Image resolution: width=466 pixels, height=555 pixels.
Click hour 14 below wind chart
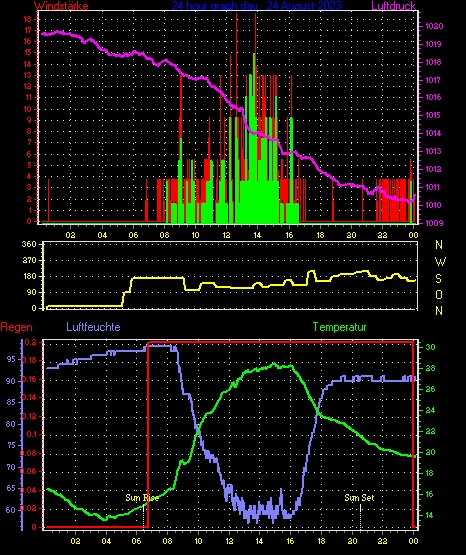point(257,235)
